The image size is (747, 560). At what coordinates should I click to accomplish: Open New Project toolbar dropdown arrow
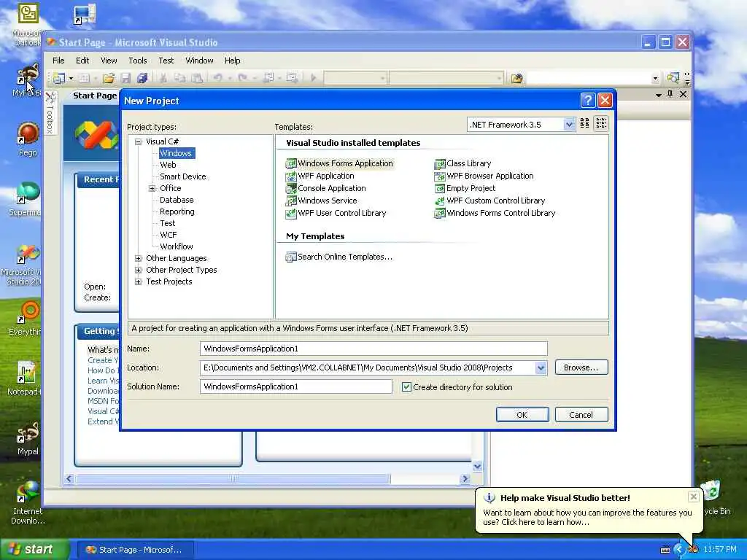pos(71,78)
